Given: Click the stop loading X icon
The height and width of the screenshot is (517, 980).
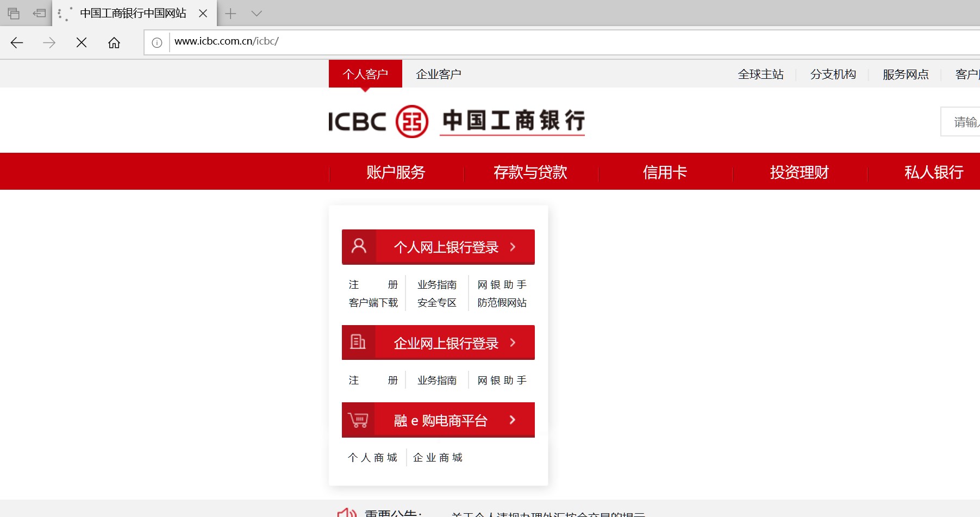Looking at the screenshot, I should point(82,42).
